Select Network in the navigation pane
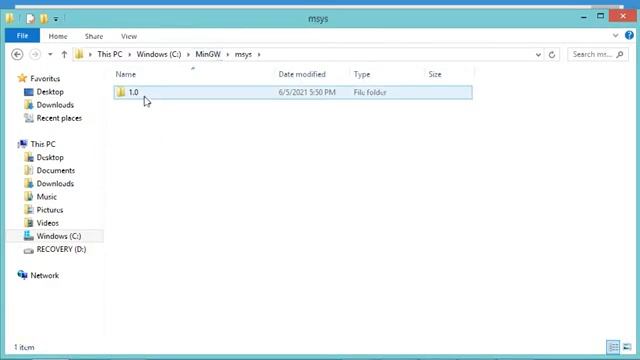 click(44, 276)
